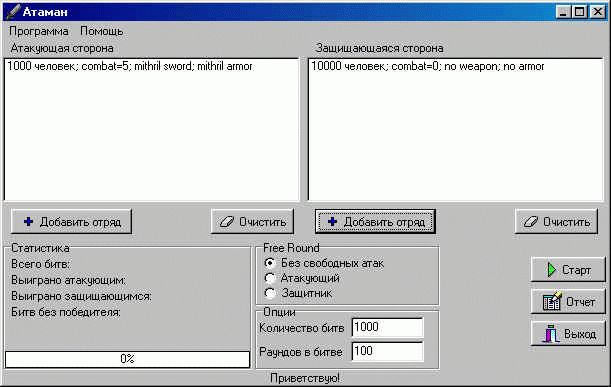Select 'Без свободных атак' radio option
The width and height of the screenshot is (611, 387).
pyautogui.click(x=269, y=263)
